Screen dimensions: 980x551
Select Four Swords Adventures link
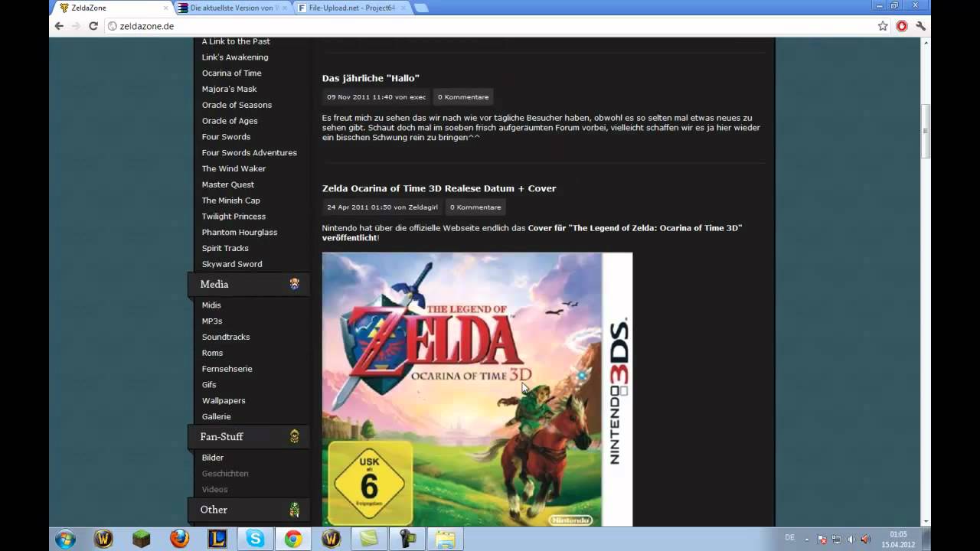click(250, 153)
